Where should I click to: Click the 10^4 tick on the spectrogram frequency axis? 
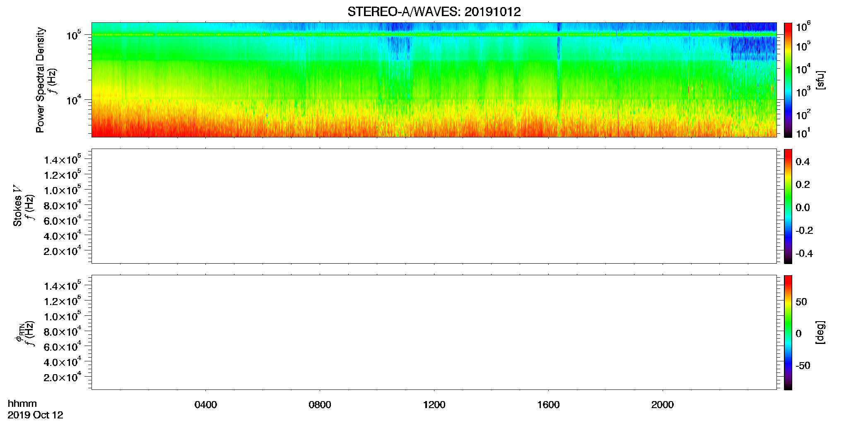pyautogui.click(x=74, y=99)
